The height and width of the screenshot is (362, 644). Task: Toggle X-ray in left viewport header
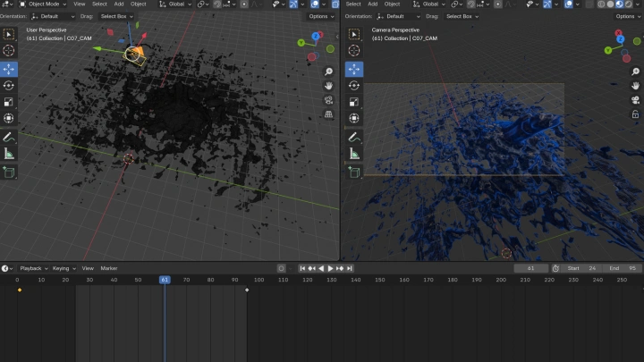335,4
